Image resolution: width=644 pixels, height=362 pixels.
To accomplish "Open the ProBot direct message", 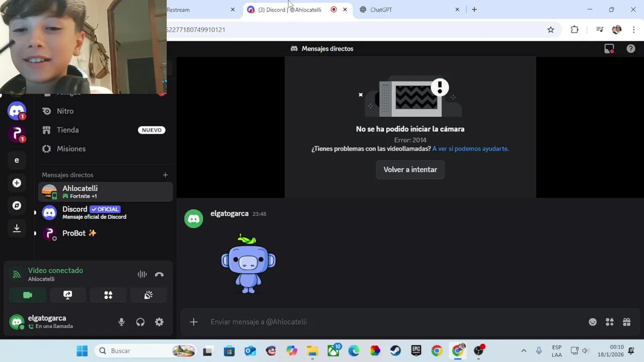I will (x=105, y=233).
